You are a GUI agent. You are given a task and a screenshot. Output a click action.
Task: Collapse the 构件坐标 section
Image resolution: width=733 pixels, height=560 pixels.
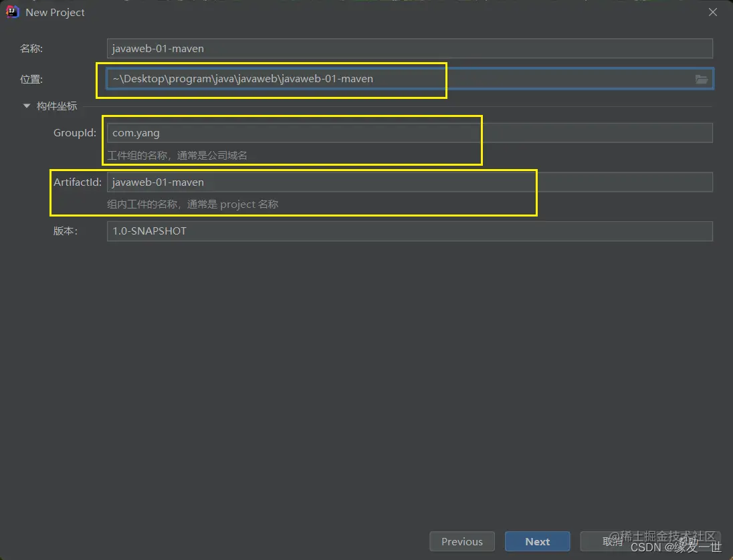27,106
